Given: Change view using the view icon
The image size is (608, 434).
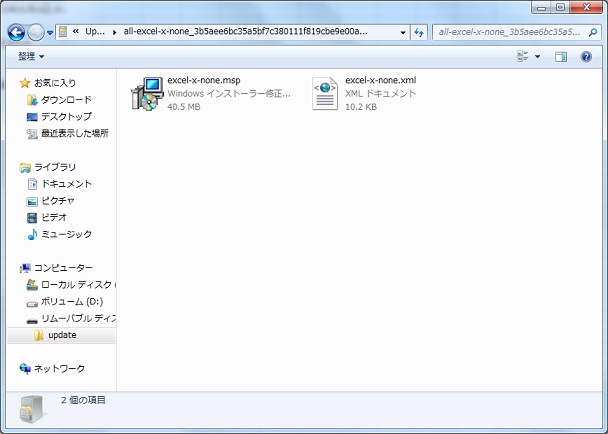Looking at the screenshot, I should 522,57.
